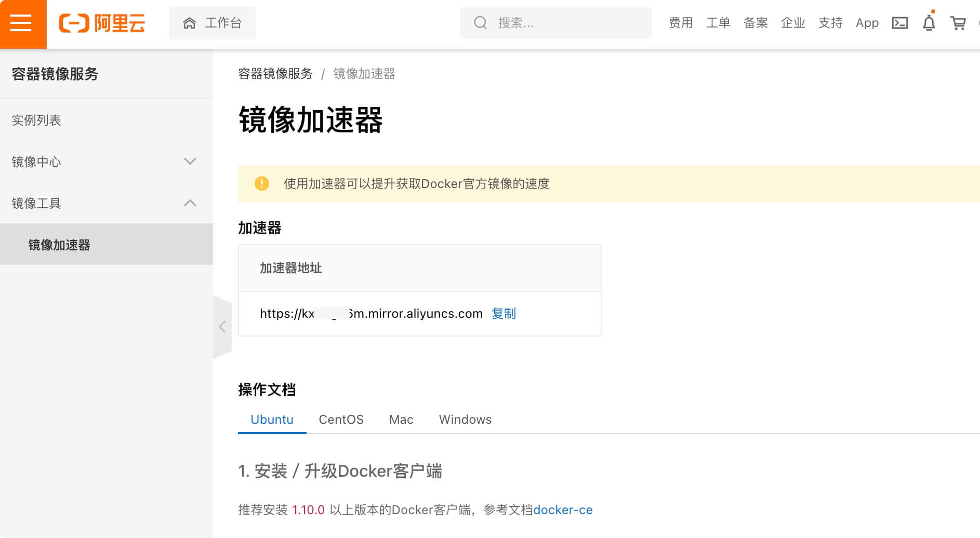The height and width of the screenshot is (538, 980).
Task: Focus the 搜索 search field
Action: coord(555,23)
